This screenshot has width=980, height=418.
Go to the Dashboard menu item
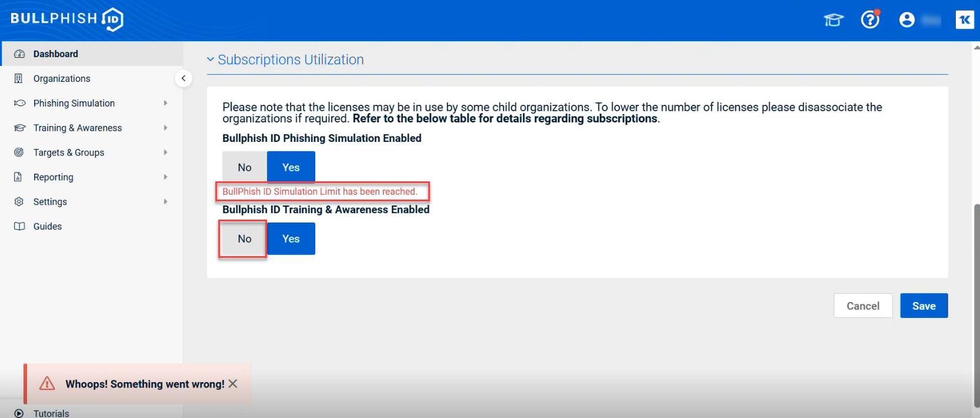coord(92,54)
